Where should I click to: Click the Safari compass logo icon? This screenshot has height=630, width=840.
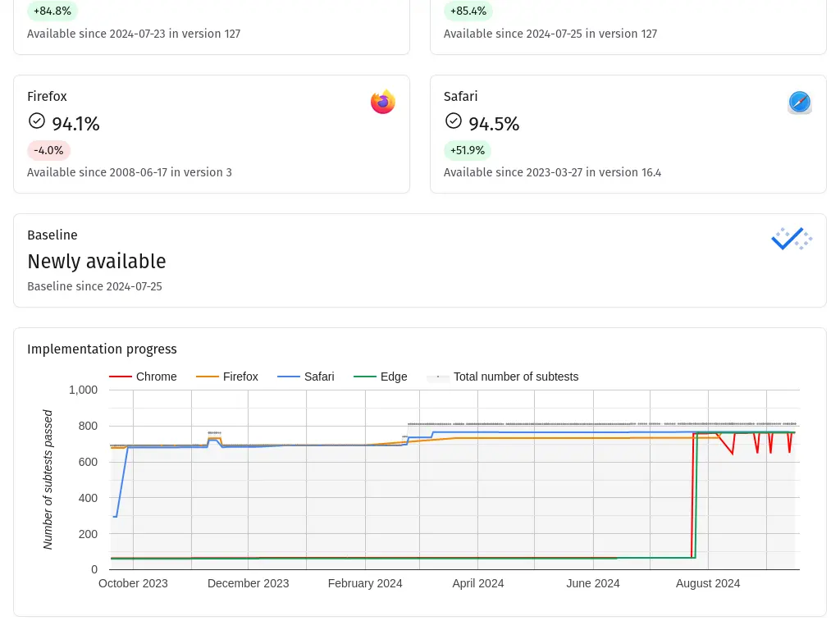(x=800, y=103)
